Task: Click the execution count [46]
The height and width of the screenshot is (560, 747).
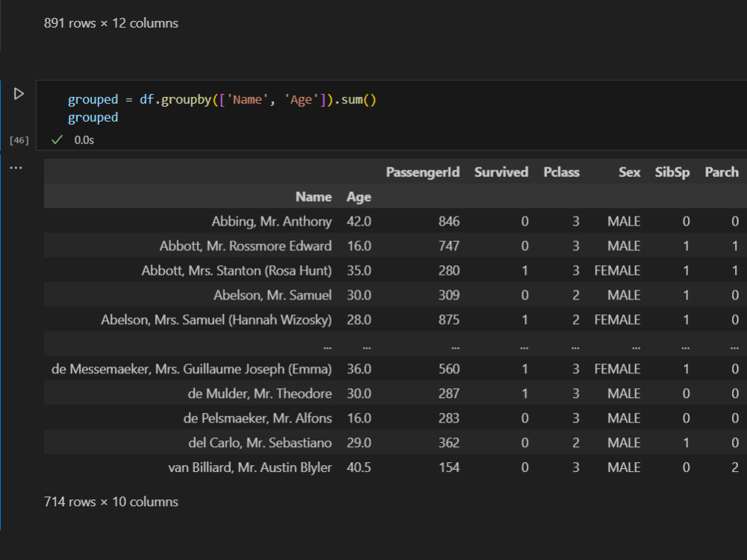Action: 19,140
